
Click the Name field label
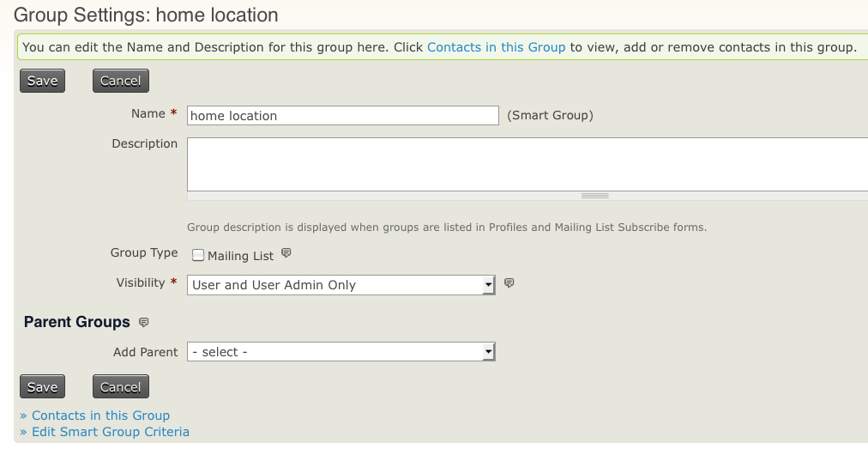[x=148, y=113]
